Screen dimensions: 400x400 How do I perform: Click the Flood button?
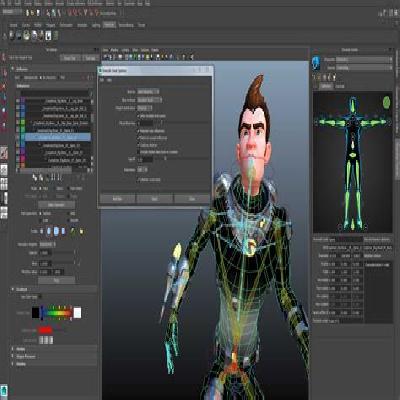[56, 281]
